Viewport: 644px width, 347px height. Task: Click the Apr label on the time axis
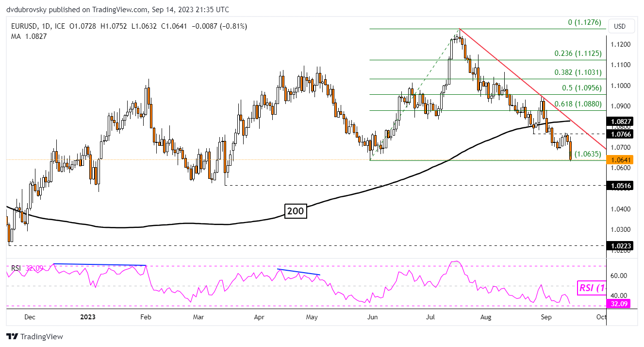(259, 317)
